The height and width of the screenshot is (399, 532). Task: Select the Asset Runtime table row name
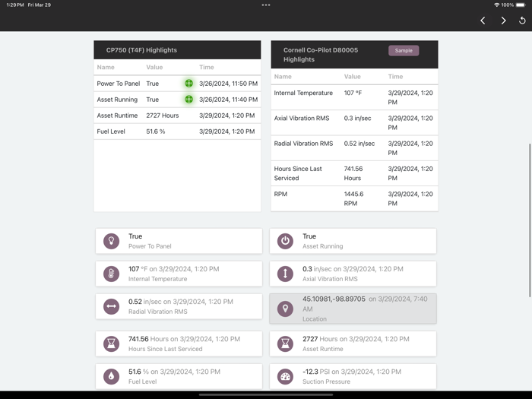pyautogui.click(x=117, y=116)
